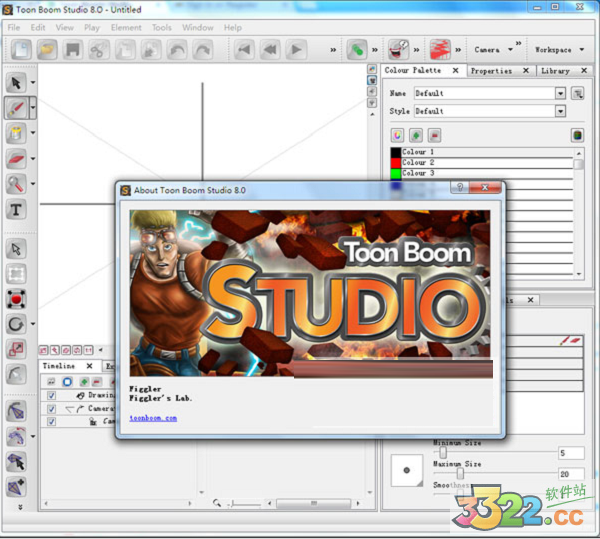This screenshot has width=600, height=539.
Task: Save project with the floppy disk icon
Action: [x=73, y=49]
